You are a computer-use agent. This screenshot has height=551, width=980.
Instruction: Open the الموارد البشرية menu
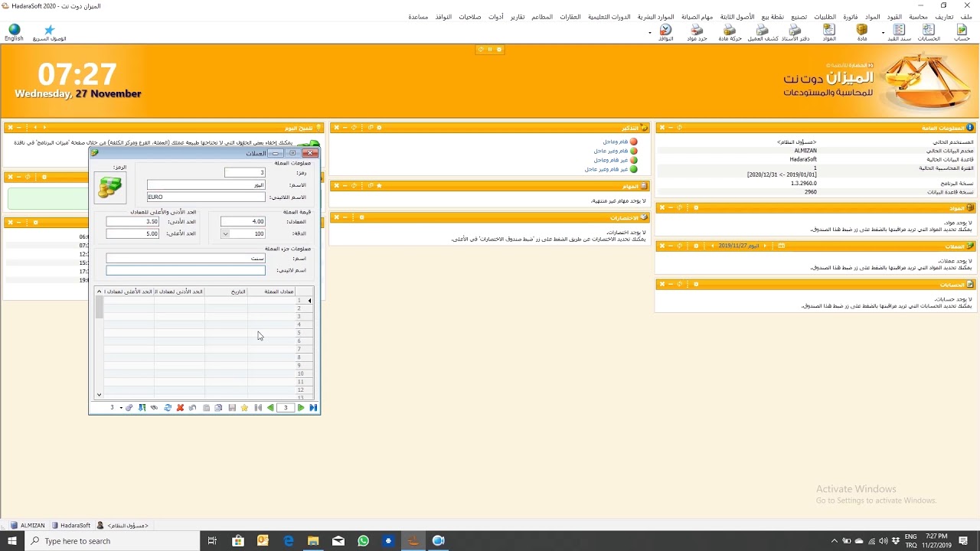coord(655,17)
